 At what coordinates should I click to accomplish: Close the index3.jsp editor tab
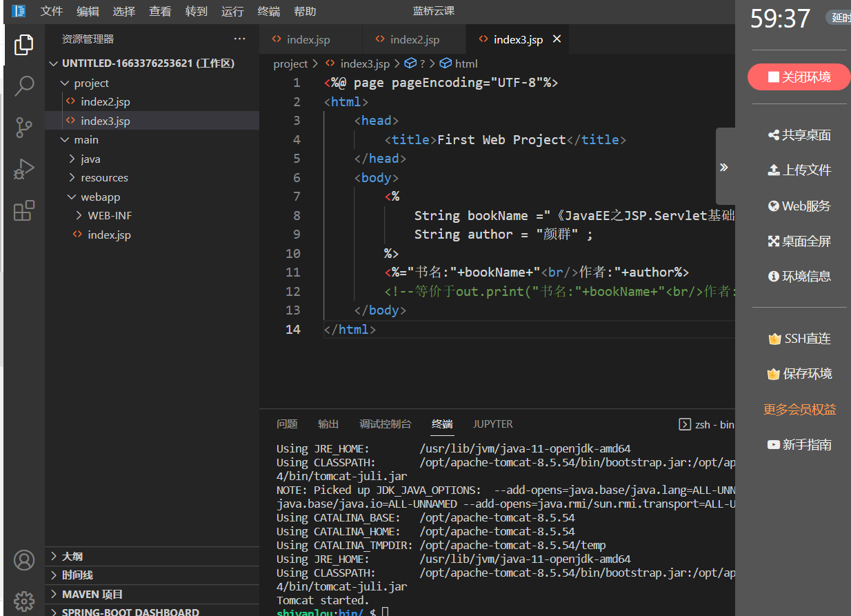[x=557, y=39]
